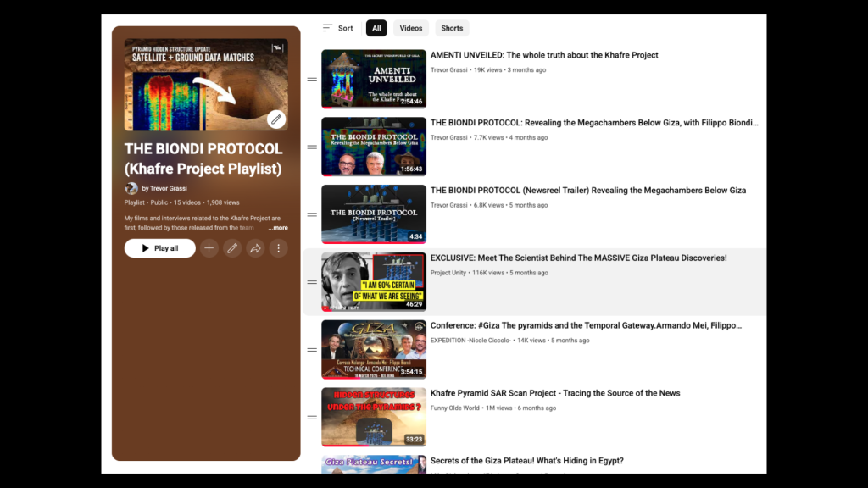Image resolution: width=868 pixels, height=488 pixels.
Task: Click the Giza Temporal Gateway conference thumbnail
Action: [374, 349]
